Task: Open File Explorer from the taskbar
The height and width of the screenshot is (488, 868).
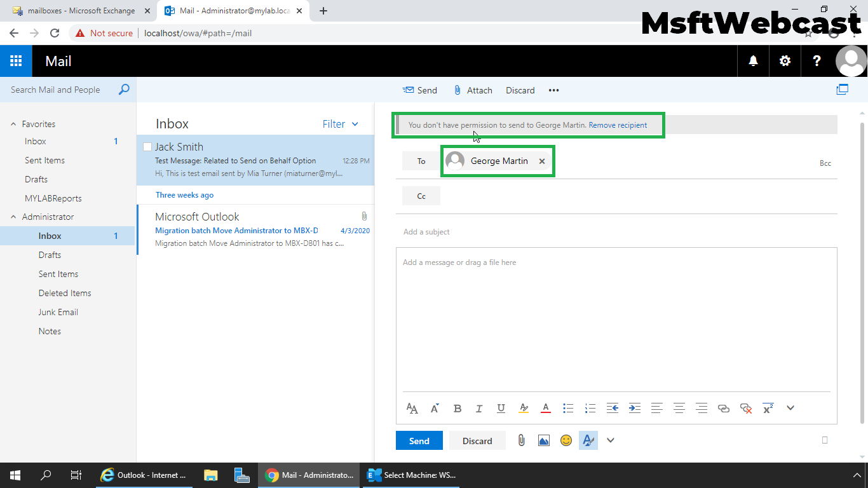Action: (211, 475)
